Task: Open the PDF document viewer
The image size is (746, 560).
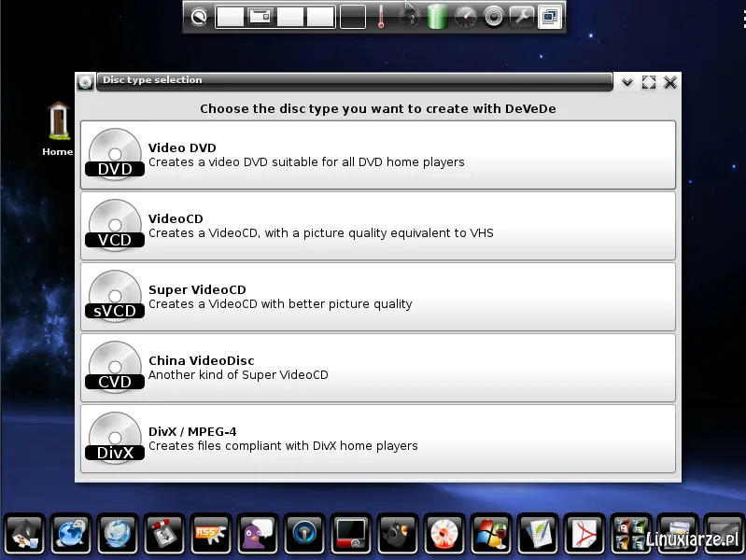Action: (x=584, y=534)
